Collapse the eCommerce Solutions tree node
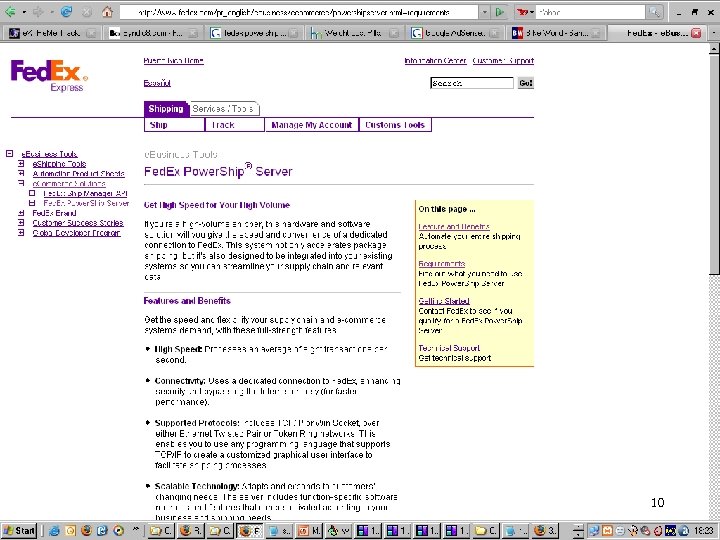Viewport: 720px width, 540px height. [21, 183]
